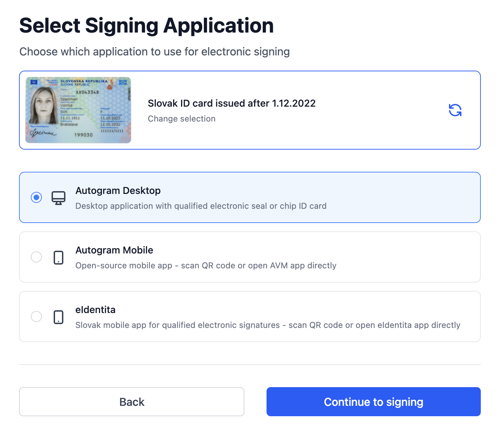The image size is (504, 437).
Task: Click the "Select Signing Application" page heading
Action: coord(146,26)
